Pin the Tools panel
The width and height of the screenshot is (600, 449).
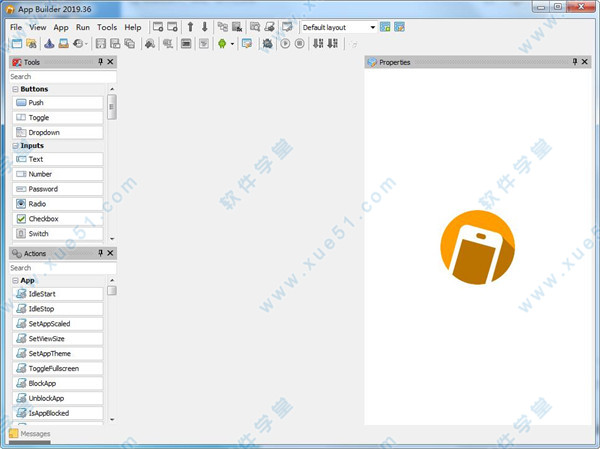coord(100,62)
